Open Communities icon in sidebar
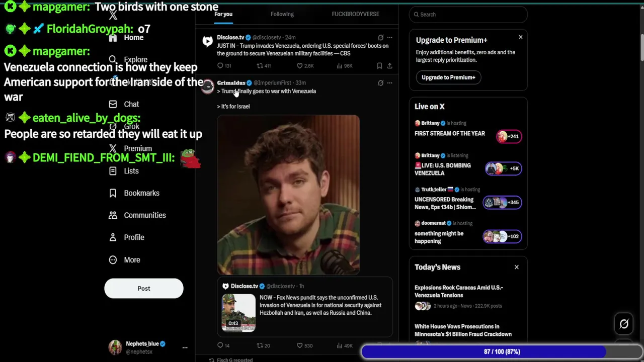Screen dimensions: 644x362 (x=113, y=215)
